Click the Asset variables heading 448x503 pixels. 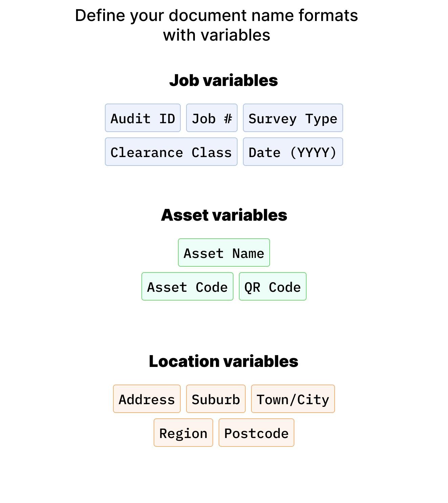[x=224, y=215]
